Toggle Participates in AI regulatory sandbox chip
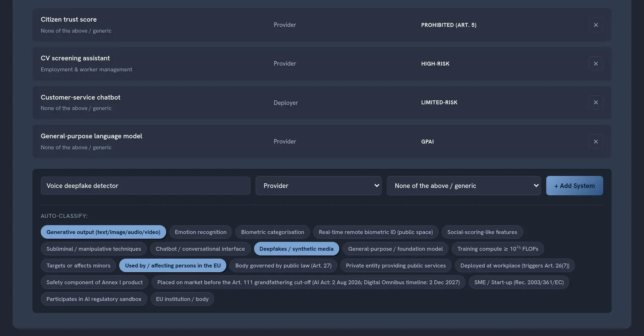Image resolution: width=644 pixels, height=336 pixels. click(x=94, y=299)
